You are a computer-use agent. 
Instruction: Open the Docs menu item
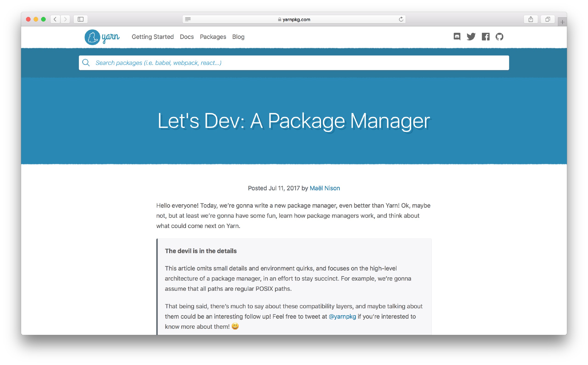pyautogui.click(x=187, y=37)
